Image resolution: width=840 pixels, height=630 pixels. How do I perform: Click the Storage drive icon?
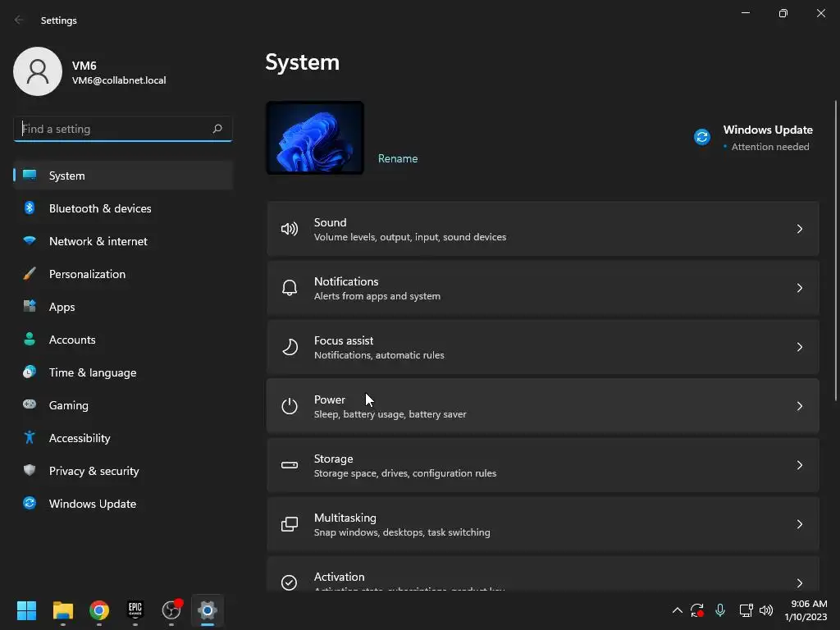290,465
